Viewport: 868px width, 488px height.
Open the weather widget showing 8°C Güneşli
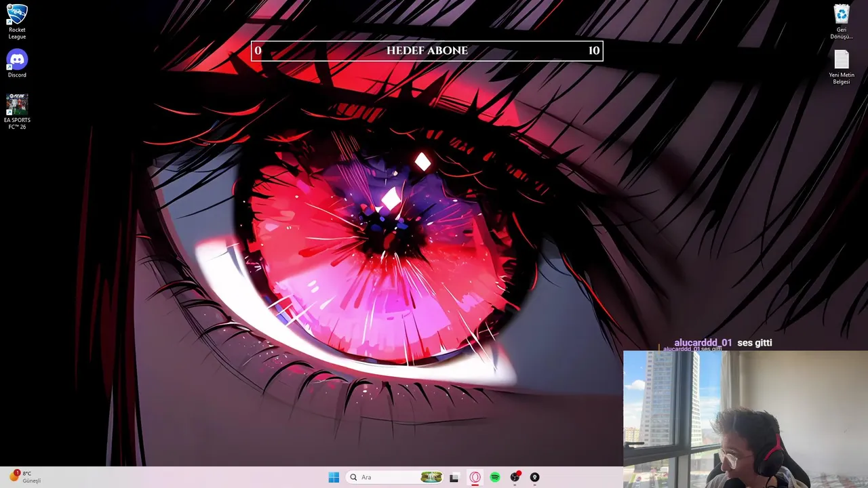coord(25,476)
